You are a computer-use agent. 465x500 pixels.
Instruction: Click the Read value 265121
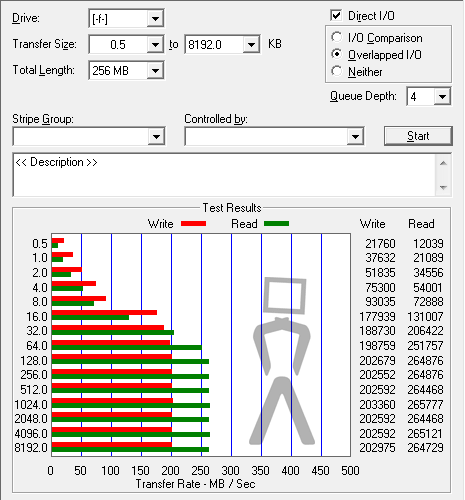425,434
